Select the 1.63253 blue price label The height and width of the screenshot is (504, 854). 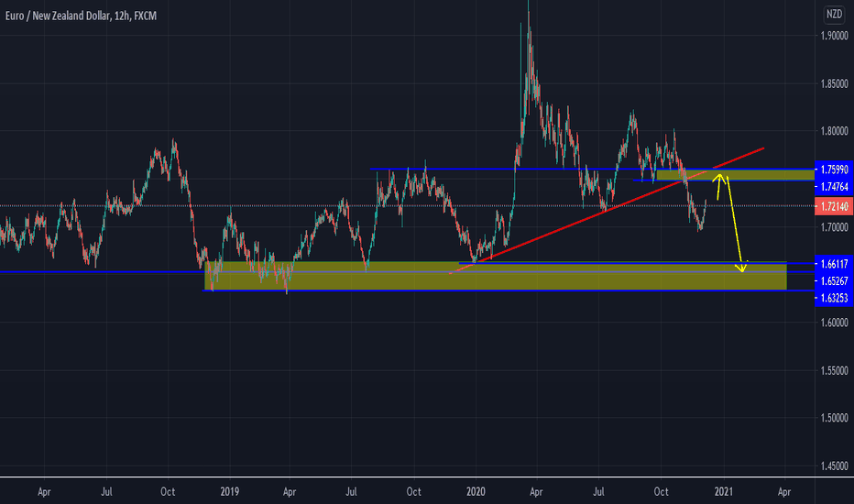click(x=834, y=298)
